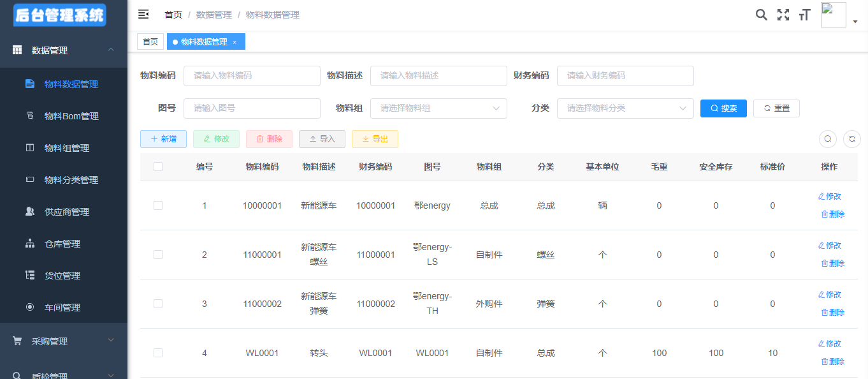Collapse sidebar with hamburger fold icon
868x379 pixels.
(x=143, y=14)
